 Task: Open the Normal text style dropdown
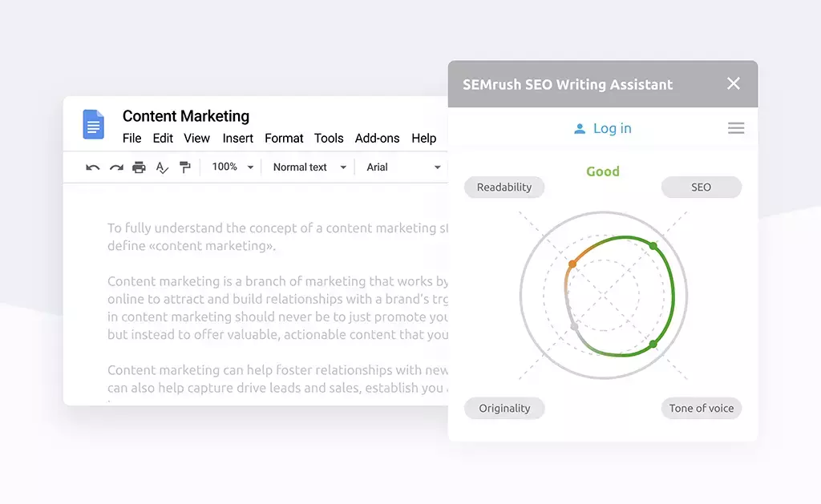[x=309, y=167]
